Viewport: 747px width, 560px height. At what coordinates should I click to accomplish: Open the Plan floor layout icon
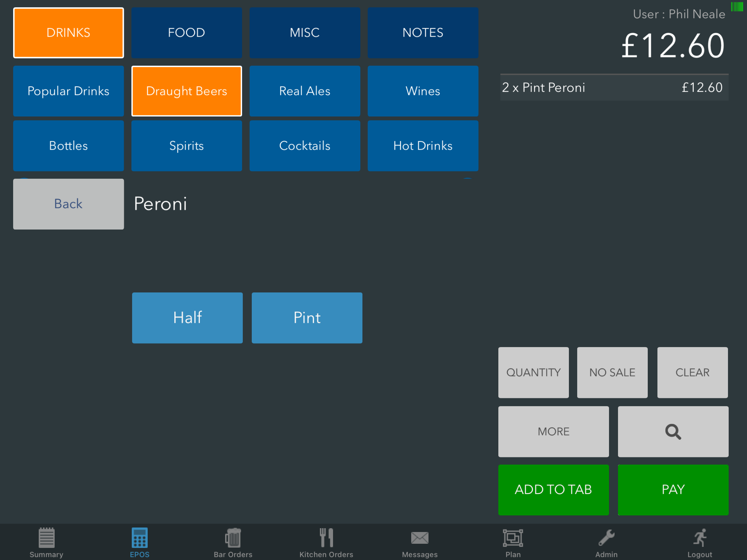pos(513,538)
